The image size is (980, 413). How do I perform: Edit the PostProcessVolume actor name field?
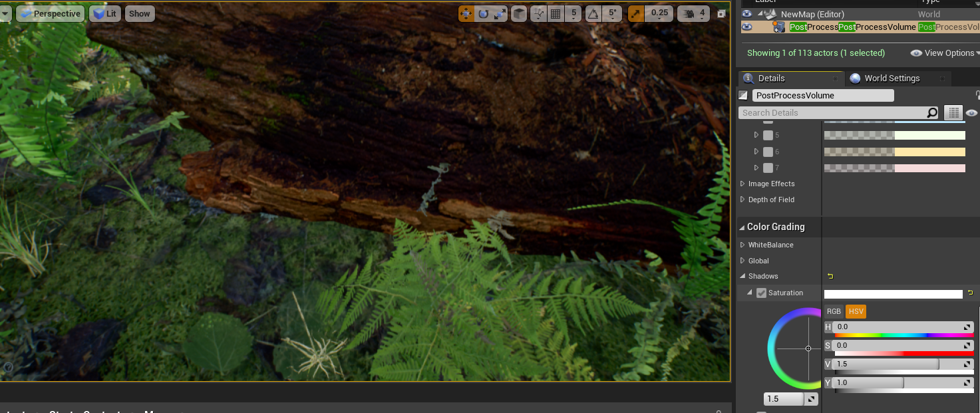823,95
